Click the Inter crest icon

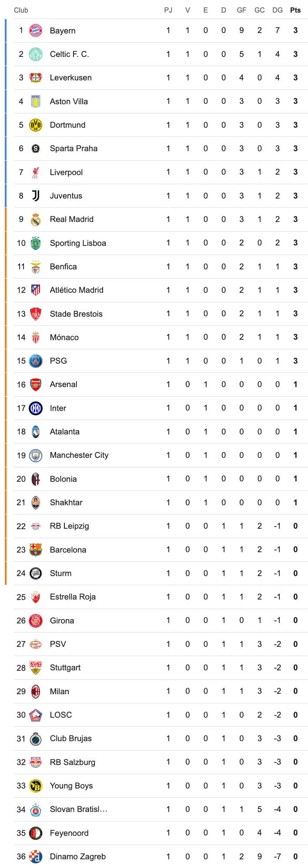click(x=36, y=408)
